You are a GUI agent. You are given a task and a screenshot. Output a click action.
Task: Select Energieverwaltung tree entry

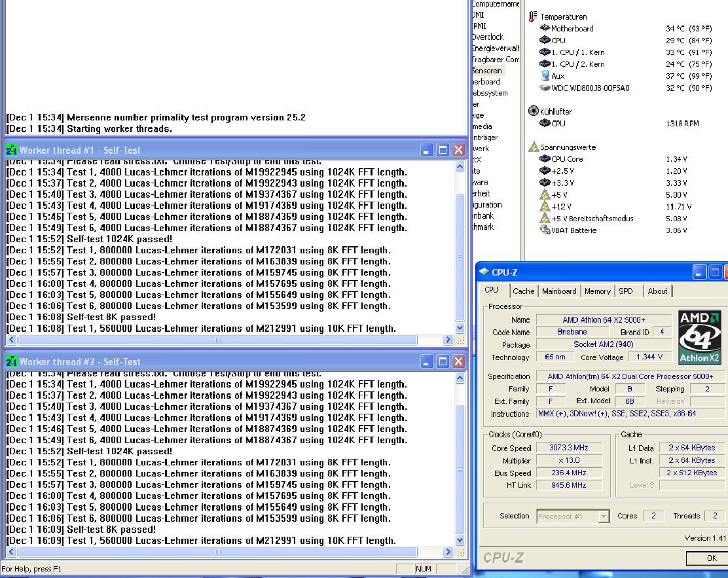point(496,48)
